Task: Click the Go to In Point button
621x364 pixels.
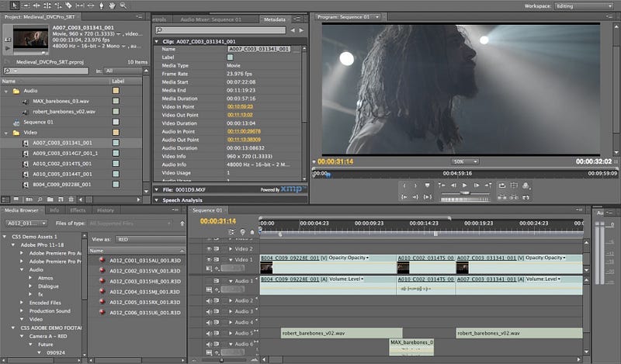Action: point(404,197)
